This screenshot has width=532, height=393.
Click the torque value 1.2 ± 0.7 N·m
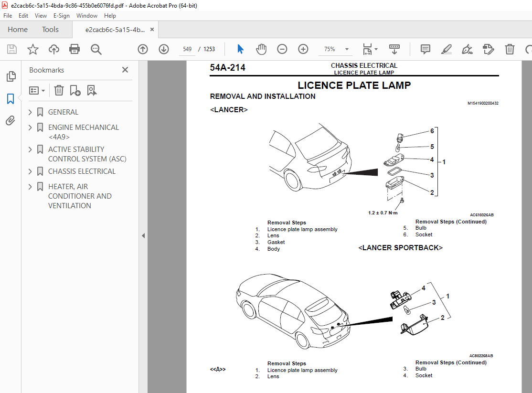[383, 213]
